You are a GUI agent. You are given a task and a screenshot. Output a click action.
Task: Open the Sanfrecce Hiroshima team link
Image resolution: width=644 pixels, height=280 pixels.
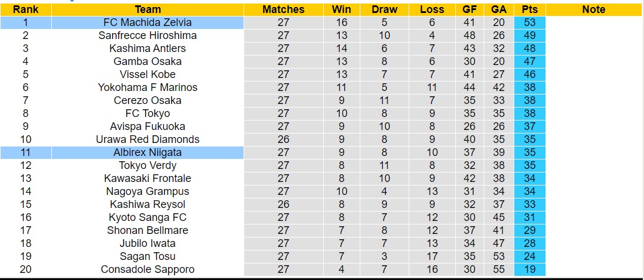[x=147, y=35]
